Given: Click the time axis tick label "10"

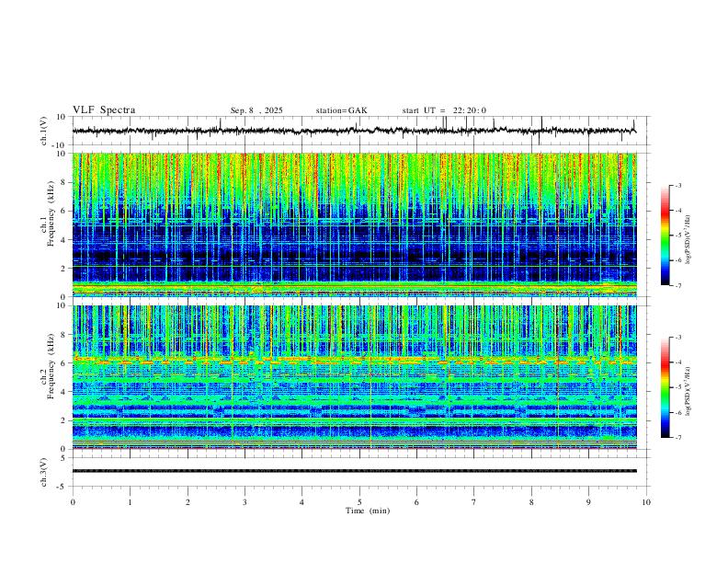Looking at the screenshot, I should pyautogui.click(x=646, y=502).
